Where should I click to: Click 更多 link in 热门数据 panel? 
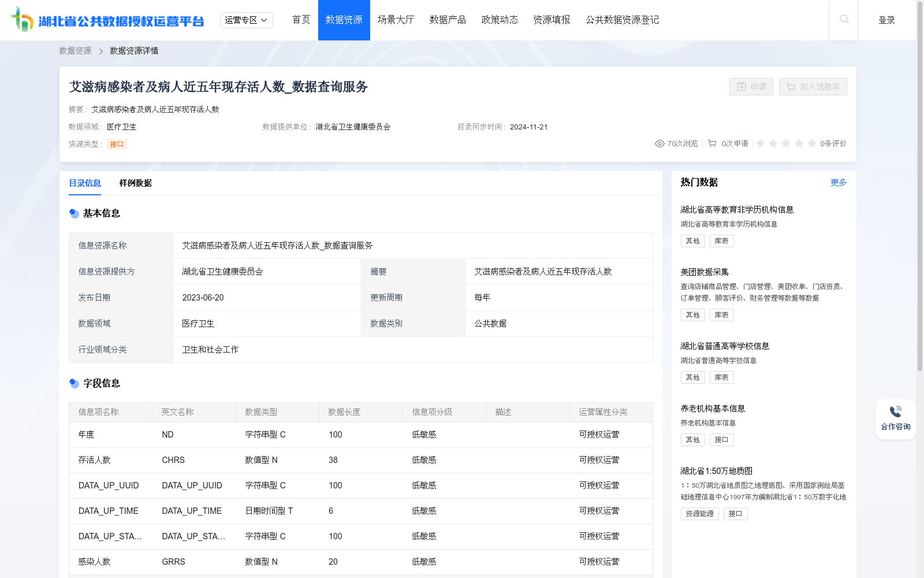pos(839,182)
